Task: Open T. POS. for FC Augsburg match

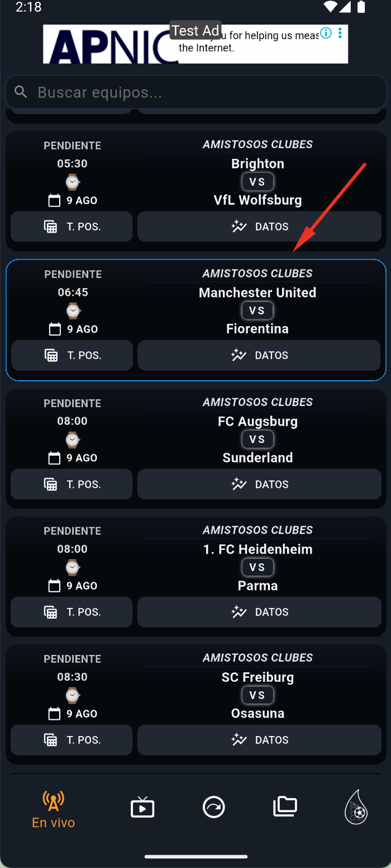Action: tap(71, 484)
